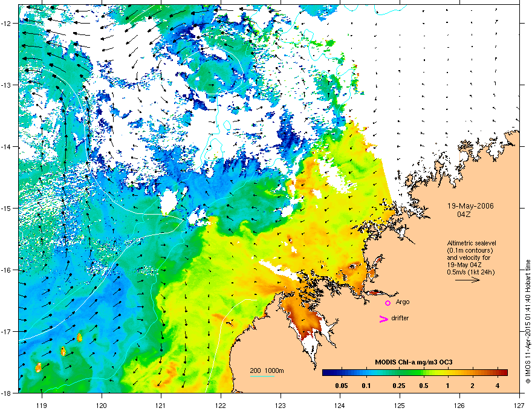Screen dimensions: 532x411
Task: Click the colorbar value "2"
Action: (x=472, y=386)
